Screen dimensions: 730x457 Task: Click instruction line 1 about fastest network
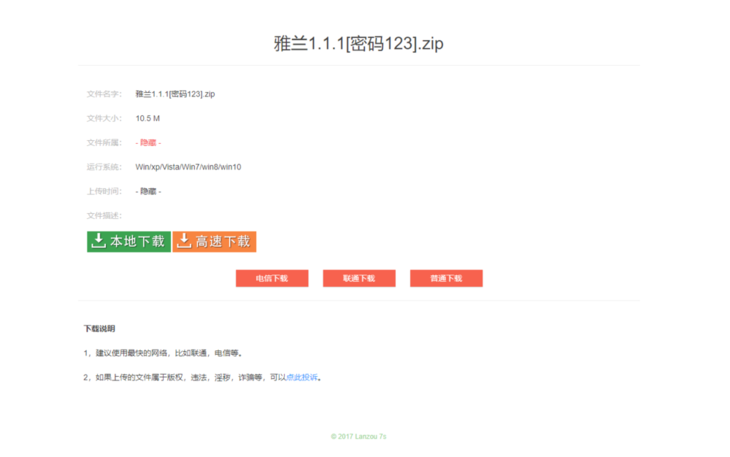[163, 353]
